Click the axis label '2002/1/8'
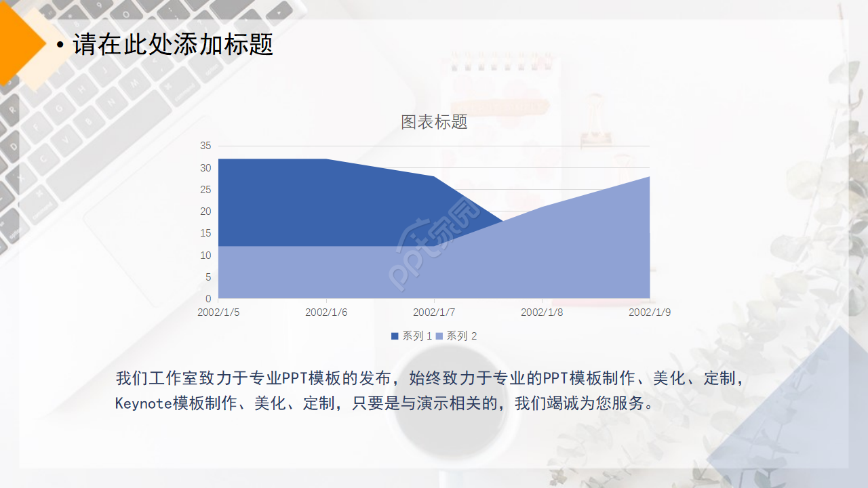Screen dimensions: 868x488 542,312
